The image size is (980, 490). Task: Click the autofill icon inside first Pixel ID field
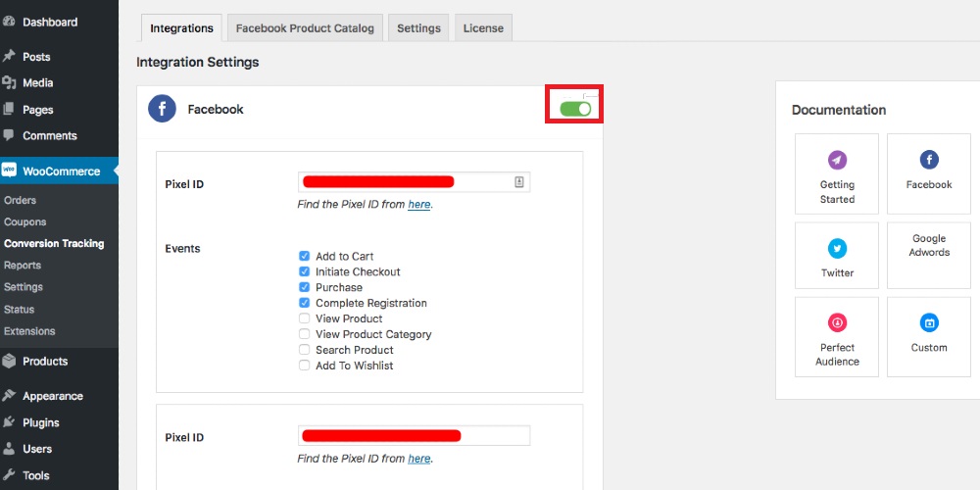click(518, 182)
